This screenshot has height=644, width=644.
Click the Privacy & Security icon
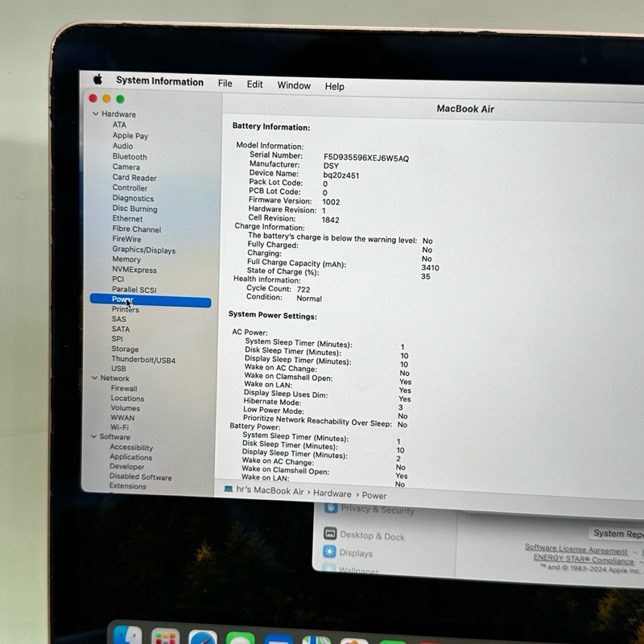(330, 508)
